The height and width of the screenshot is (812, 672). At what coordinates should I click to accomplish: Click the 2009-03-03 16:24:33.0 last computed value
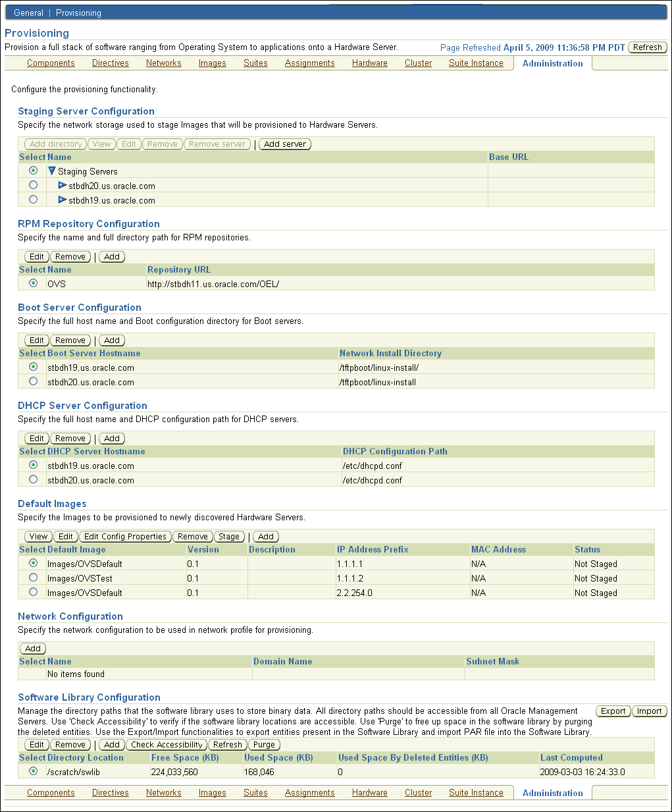(x=582, y=772)
